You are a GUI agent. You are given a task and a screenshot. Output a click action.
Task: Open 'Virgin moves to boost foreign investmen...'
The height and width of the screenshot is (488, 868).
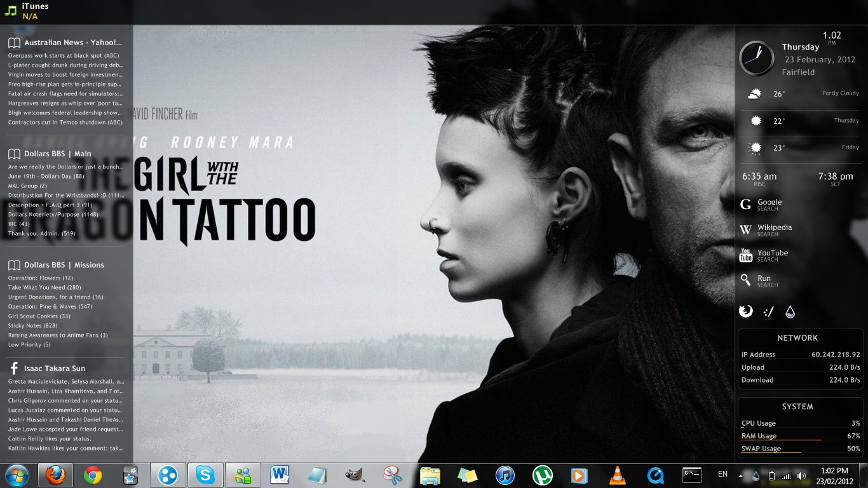point(65,74)
